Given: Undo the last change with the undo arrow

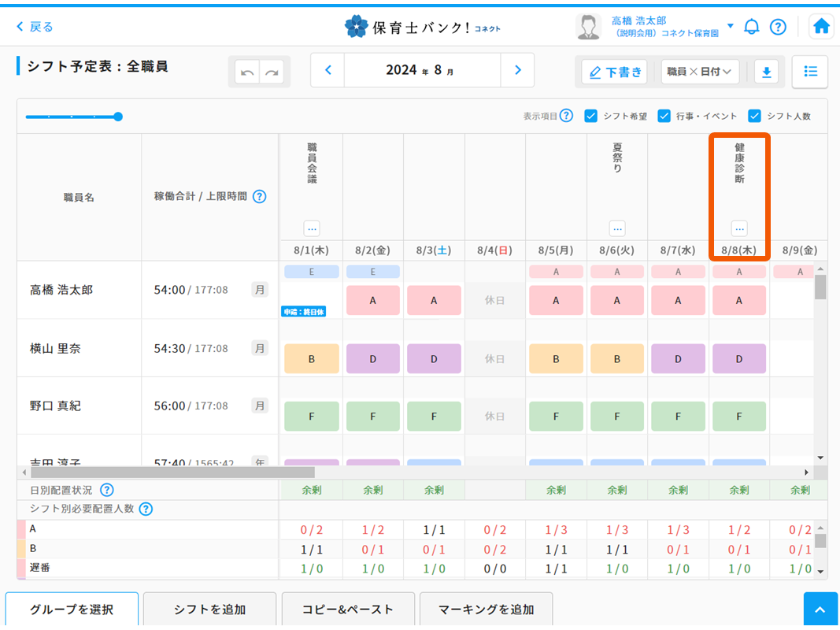Looking at the screenshot, I should [247, 71].
